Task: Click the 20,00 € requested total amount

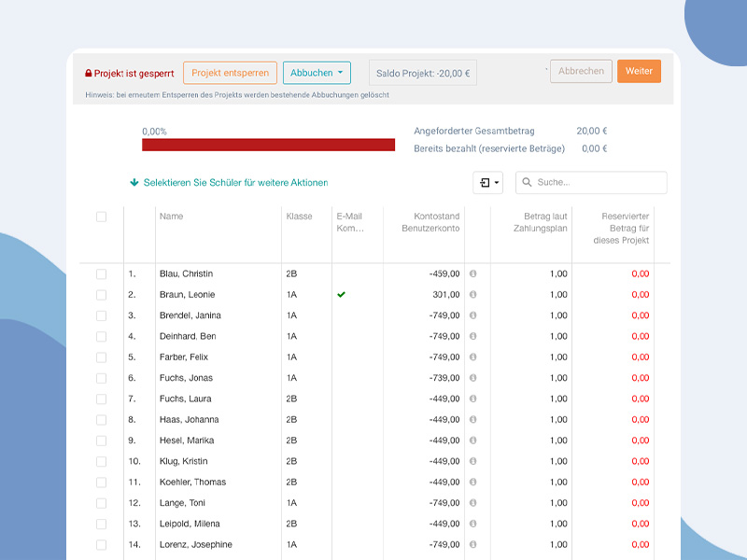Action: (x=592, y=131)
